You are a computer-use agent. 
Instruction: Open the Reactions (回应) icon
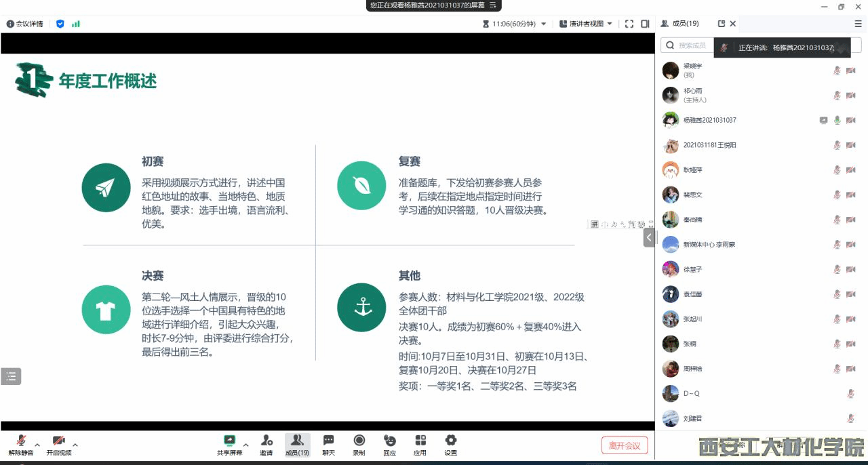click(389, 441)
